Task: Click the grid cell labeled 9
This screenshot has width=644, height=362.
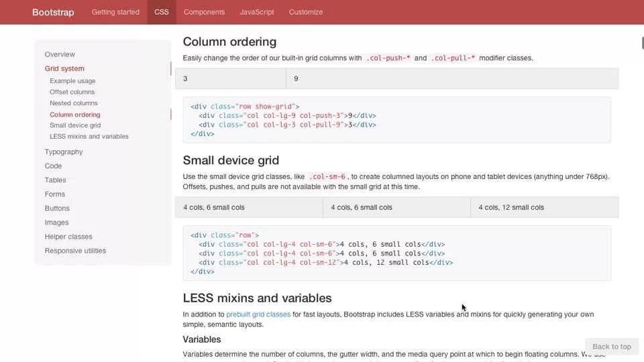Action: click(452, 79)
